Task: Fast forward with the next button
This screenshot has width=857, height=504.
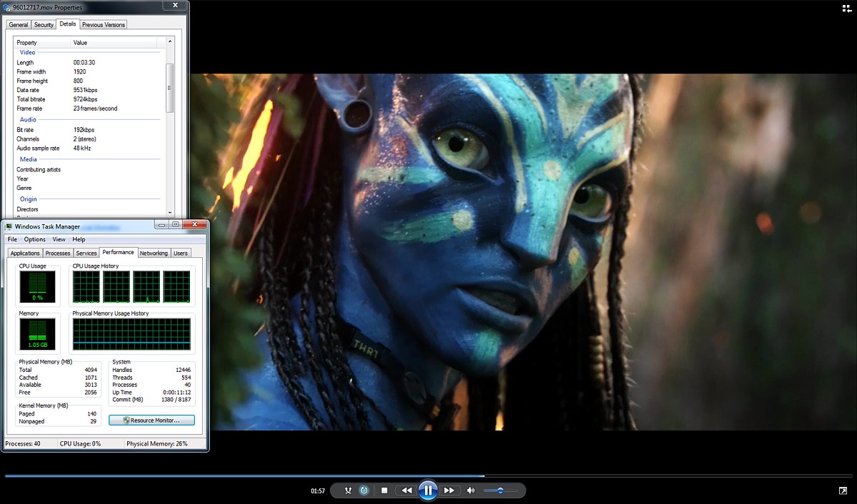Action: click(449, 490)
